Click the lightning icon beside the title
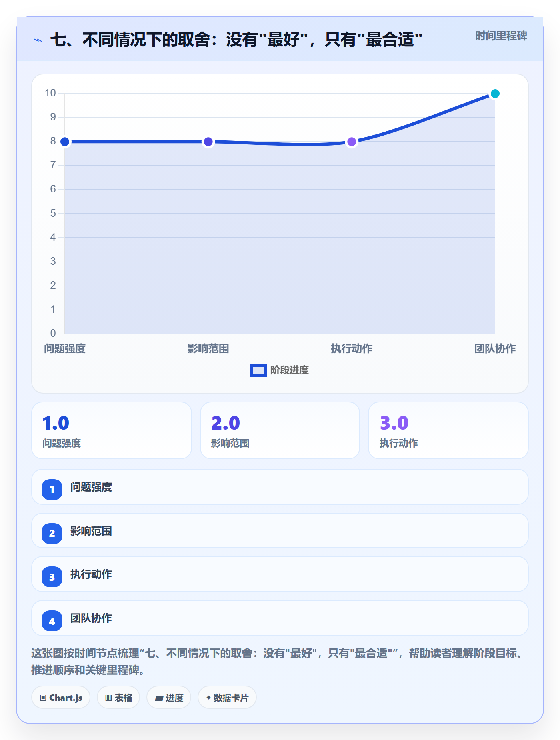This screenshot has height=740, width=560. point(38,40)
